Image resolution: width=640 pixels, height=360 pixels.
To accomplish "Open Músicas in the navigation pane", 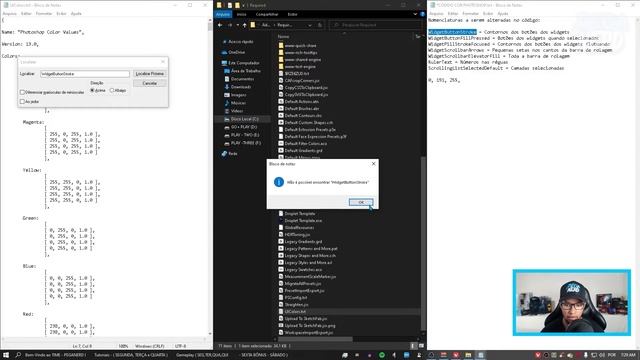I will [238, 103].
